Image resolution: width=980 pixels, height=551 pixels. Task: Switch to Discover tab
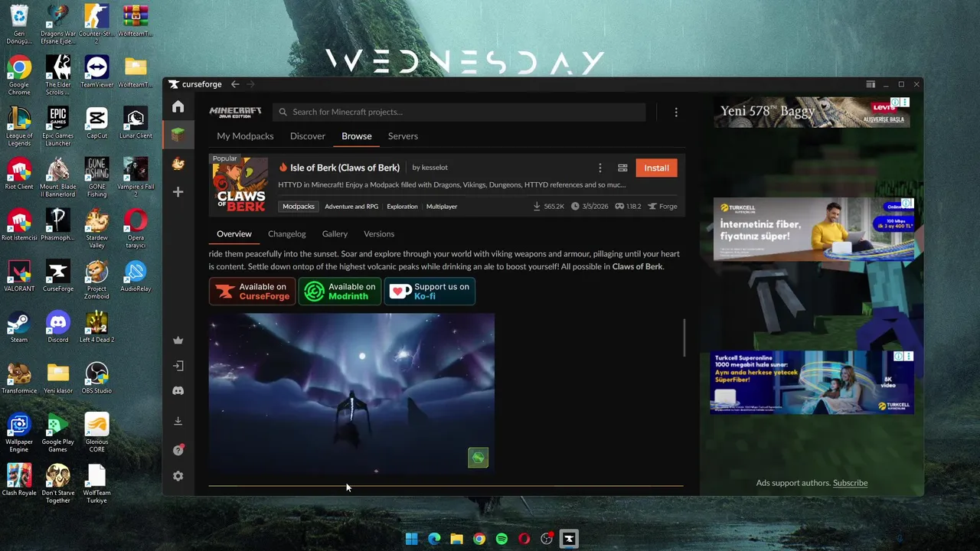click(x=307, y=136)
